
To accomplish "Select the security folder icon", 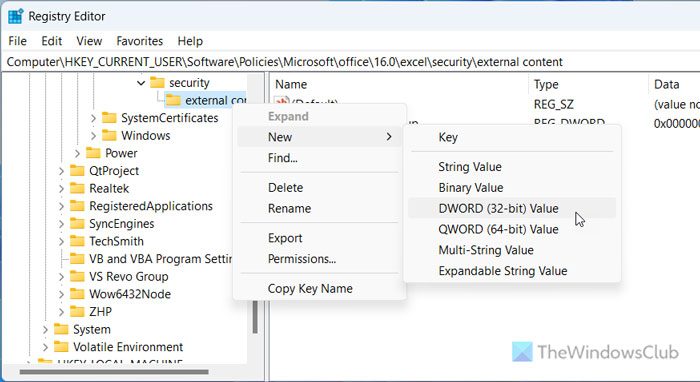I will (x=157, y=83).
